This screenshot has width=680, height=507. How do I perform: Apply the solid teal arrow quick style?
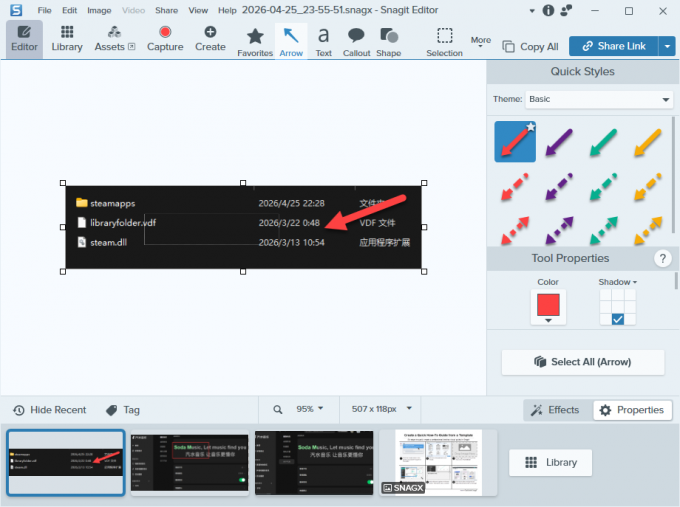pyautogui.click(x=603, y=142)
